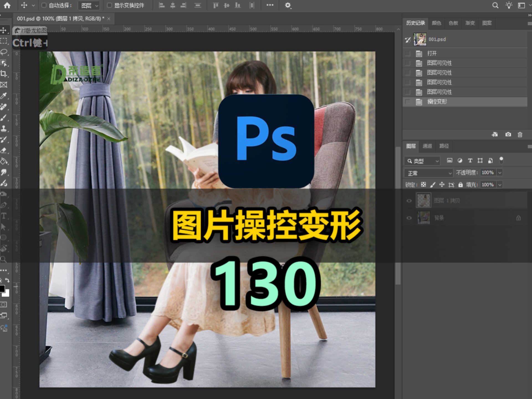Click the Home icon in options bar
The image size is (532, 399).
tap(7, 5)
